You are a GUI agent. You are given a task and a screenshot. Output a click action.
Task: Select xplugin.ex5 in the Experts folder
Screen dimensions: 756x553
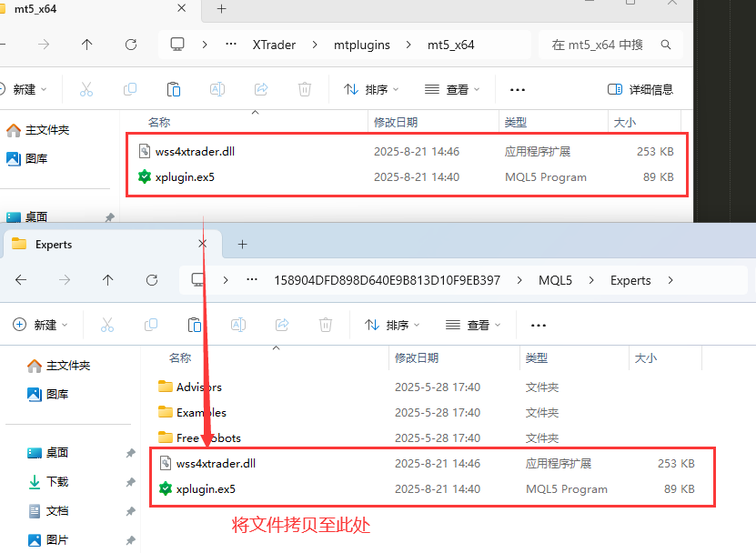[206, 488]
